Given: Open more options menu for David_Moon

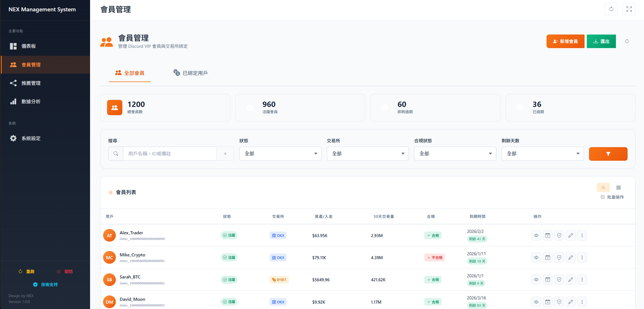Looking at the screenshot, I should (582, 302).
